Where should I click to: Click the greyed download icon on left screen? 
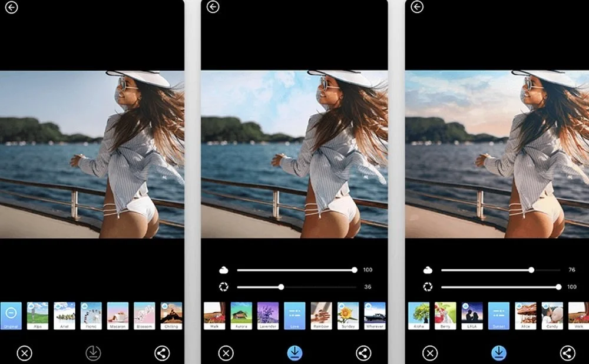tap(93, 353)
